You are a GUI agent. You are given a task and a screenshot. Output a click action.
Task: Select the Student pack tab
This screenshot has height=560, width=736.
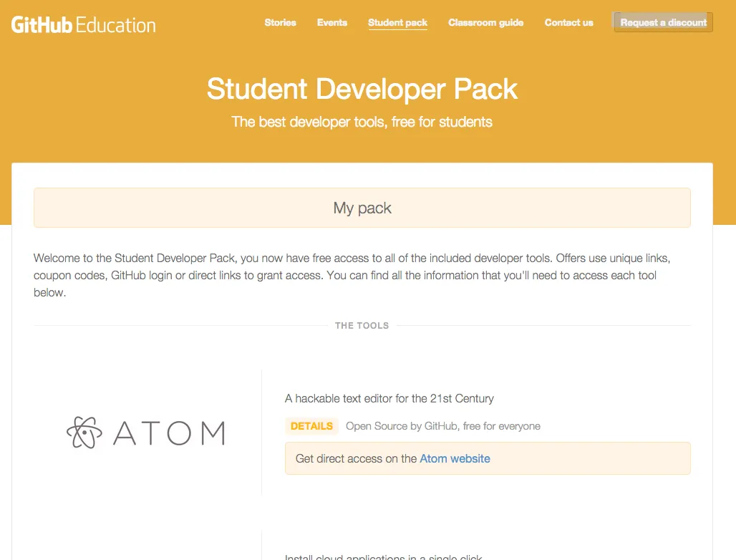pos(397,22)
